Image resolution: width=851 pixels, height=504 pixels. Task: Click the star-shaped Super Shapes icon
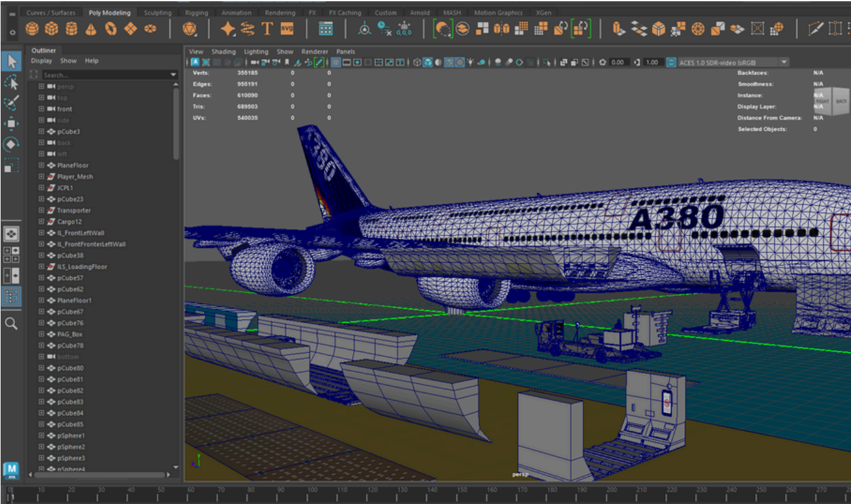pyautogui.click(x=228, y=29)
